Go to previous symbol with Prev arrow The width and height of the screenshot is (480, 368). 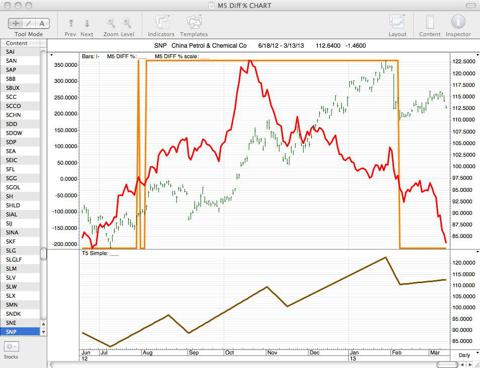pyautogui.click(x=71, y=23)
